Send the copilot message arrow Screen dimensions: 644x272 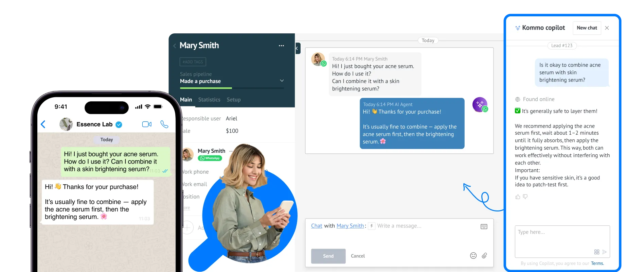[604, 252]
